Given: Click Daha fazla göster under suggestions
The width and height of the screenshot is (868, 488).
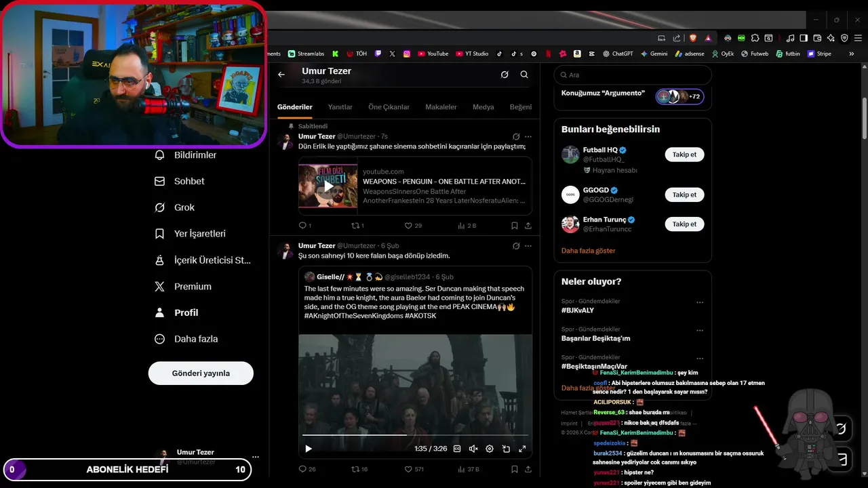Looking at the screenshot, I should coord(589,251).
